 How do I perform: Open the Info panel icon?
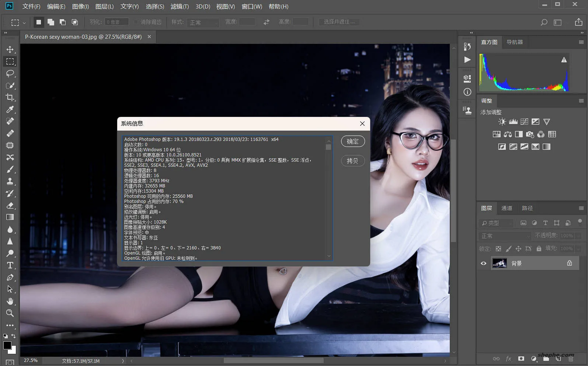click(467, 92)
